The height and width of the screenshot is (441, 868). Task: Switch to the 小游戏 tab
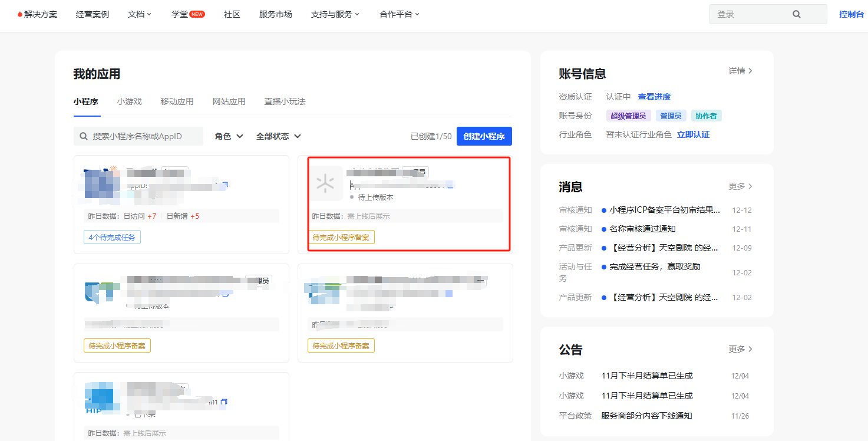click(x=129, y=101)
